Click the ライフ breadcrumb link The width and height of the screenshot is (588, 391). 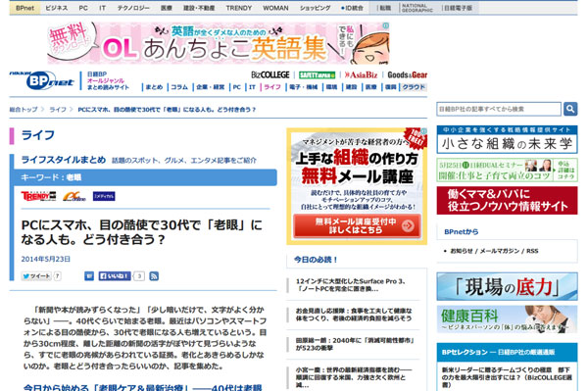click(58, 110)
